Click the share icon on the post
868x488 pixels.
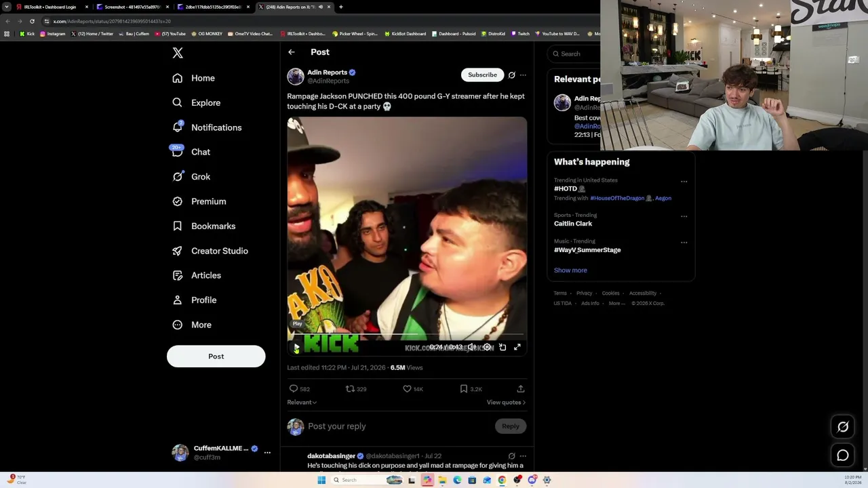521,389
